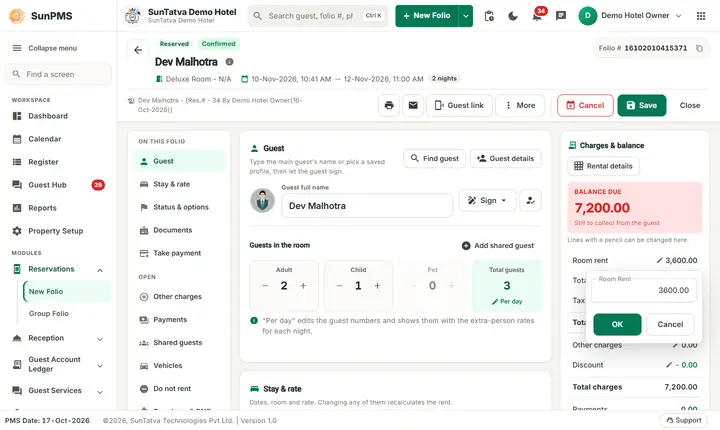720x430 pixels.
Task: Increase the Child count with plus
Action: pos(377,286)
